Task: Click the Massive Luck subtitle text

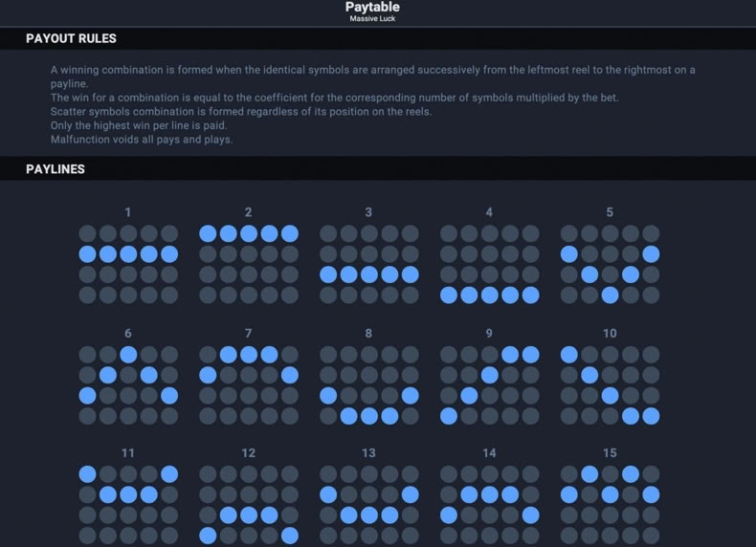Action: tap(372, 19)
